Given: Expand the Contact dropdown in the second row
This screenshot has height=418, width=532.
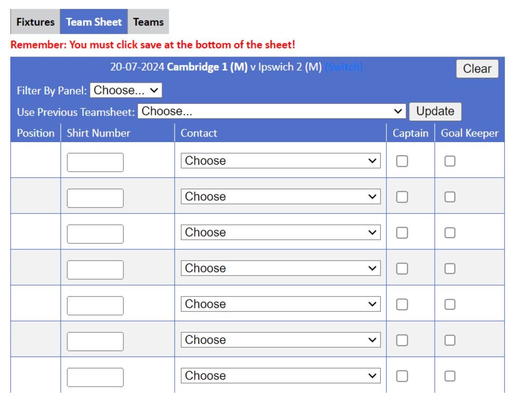Looking at the screenshot, I should coord(280,196).
